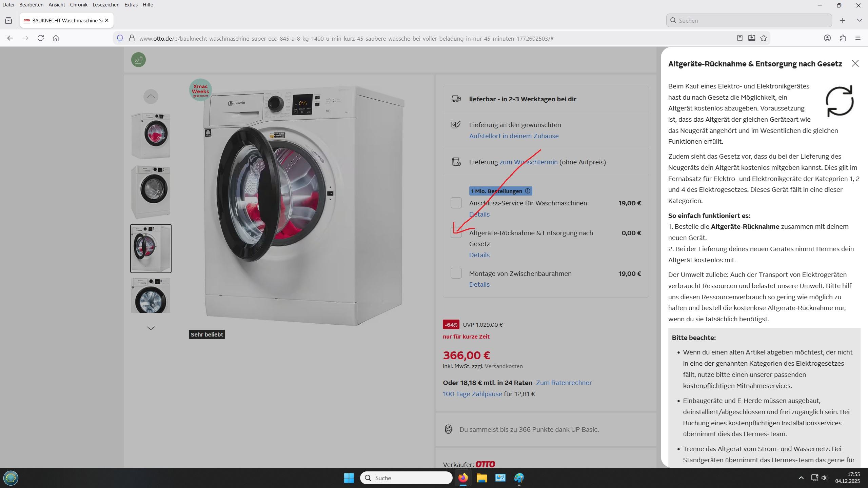
Task: Check the Montage von Zwischenbaurahmen option
Action: (456, 273)
